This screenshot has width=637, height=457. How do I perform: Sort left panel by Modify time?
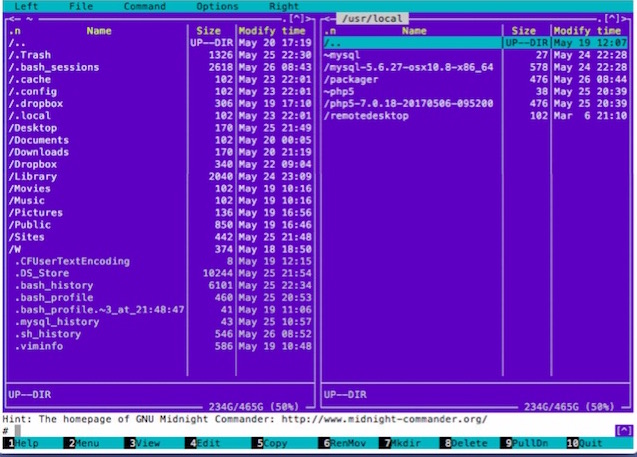pos(272,31)
